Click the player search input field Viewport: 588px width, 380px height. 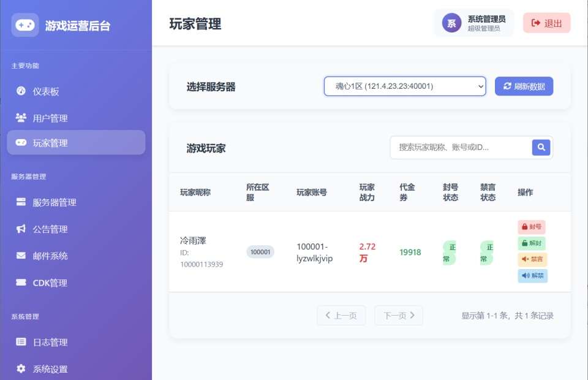459,147
